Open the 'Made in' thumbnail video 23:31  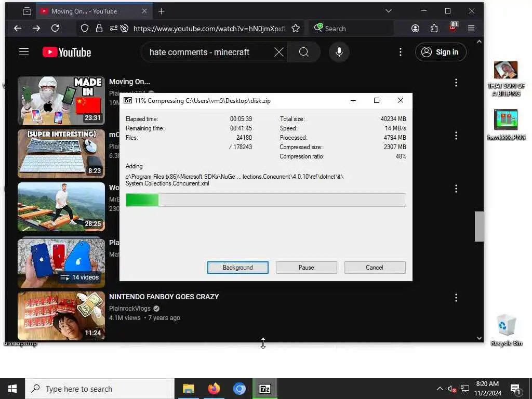tap(61, 100)
